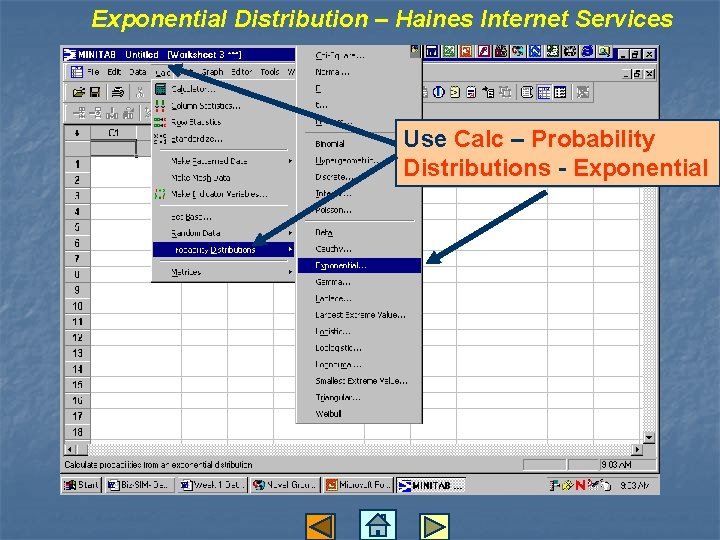This screenshot has width=720, height=540.
Task: Click the orange back arrow slide button
Action: pyautogui.click(x=320, y=526)
